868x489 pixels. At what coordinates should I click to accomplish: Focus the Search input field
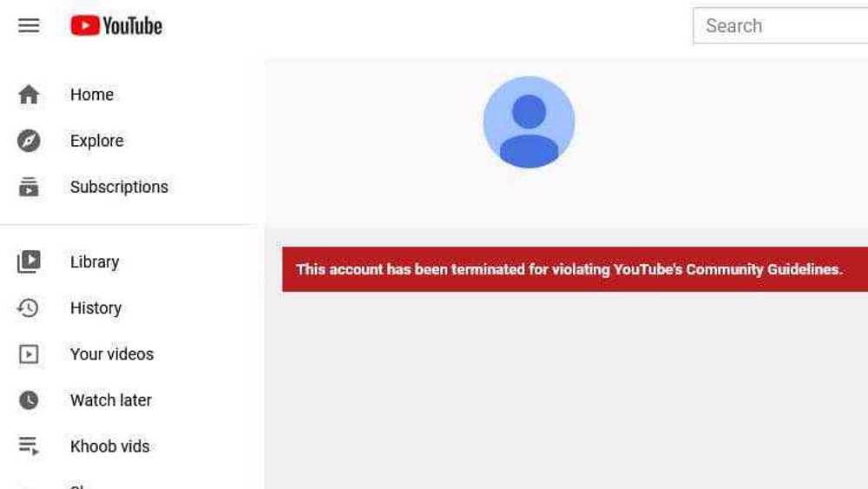[x=780, y=25]
